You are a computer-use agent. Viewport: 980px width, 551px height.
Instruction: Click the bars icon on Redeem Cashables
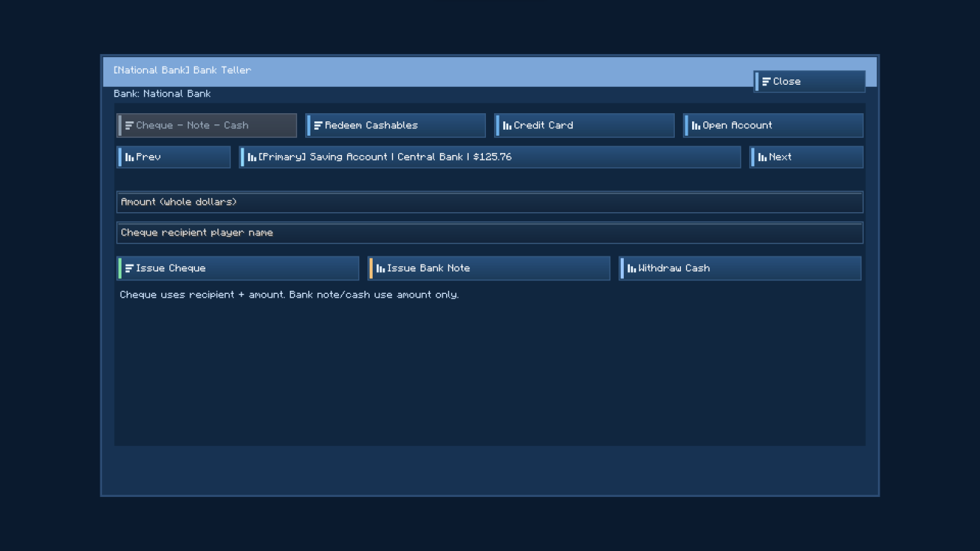coord(318,126)
